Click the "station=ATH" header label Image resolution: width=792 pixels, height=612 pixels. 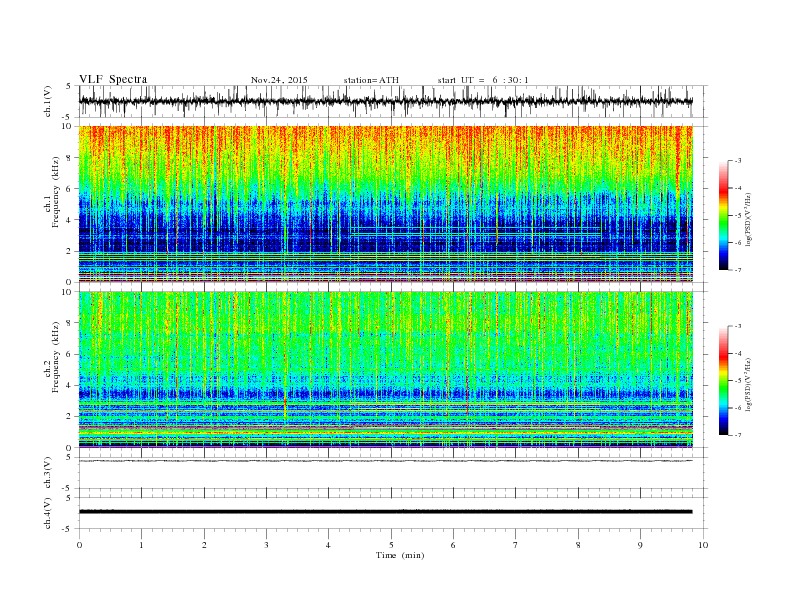tap(371, 80)
